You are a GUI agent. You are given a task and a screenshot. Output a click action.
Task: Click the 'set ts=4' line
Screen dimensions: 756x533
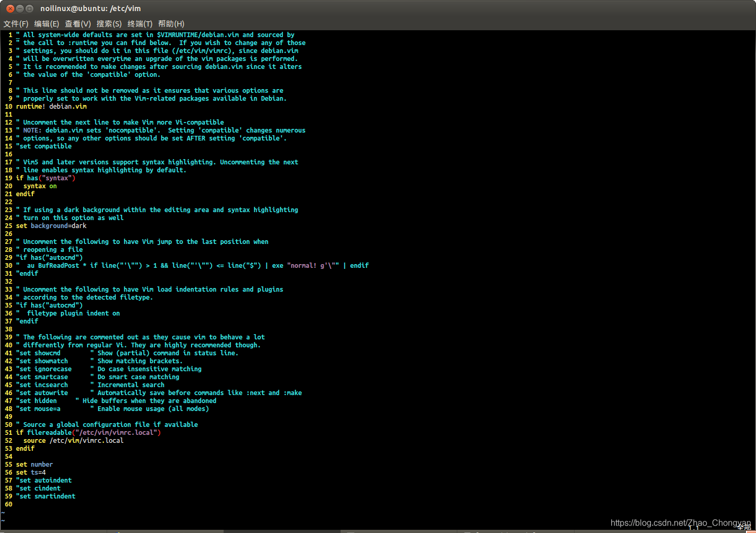(x=31, y=473)
